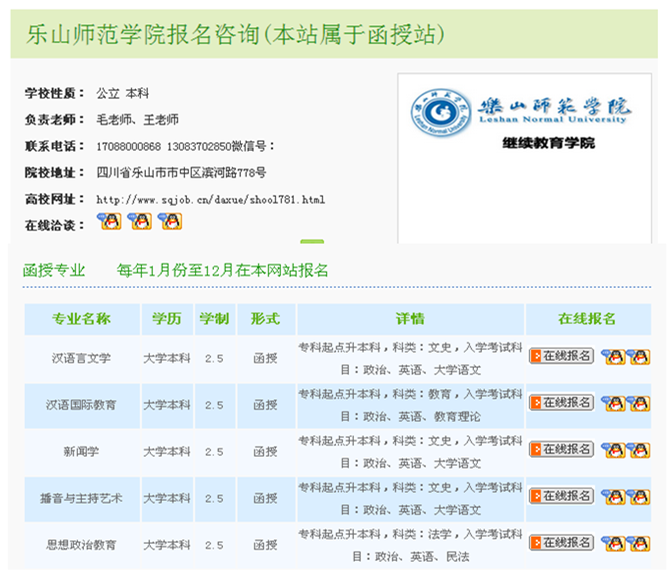The width and height of the screenshot is (667, 570).
Task: Click 在线报名 button for 播音与主持艺术
Action: [x=561, y=496]
